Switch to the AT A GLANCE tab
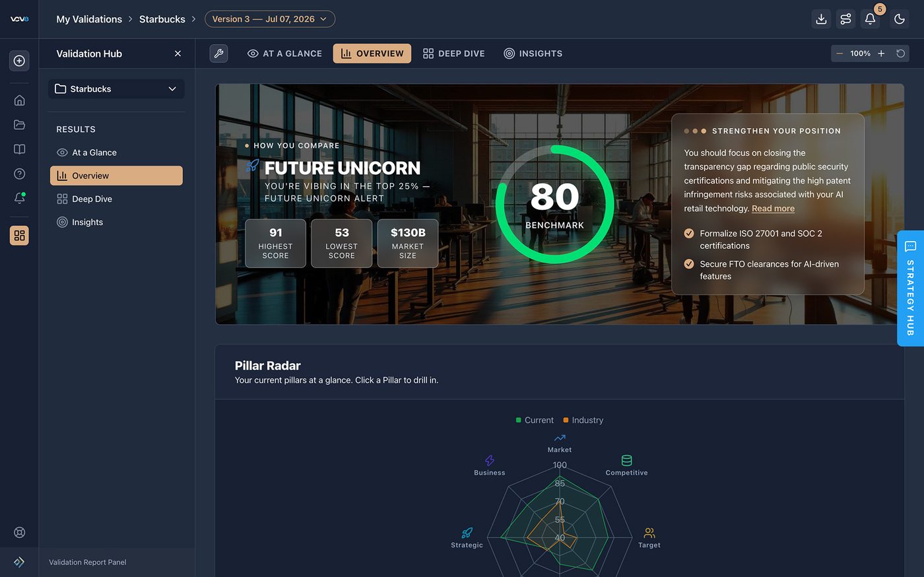 click(x=285, y=53)
